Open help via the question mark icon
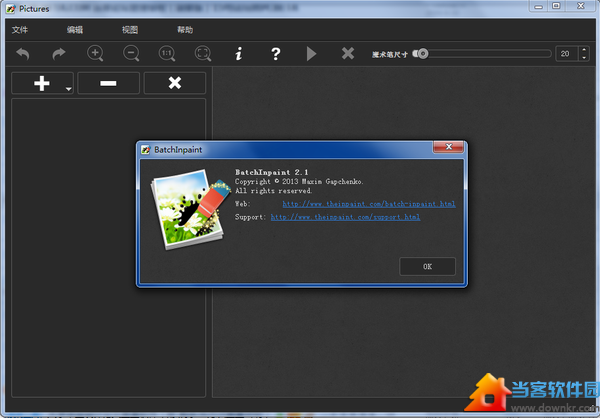 [276, 54]
